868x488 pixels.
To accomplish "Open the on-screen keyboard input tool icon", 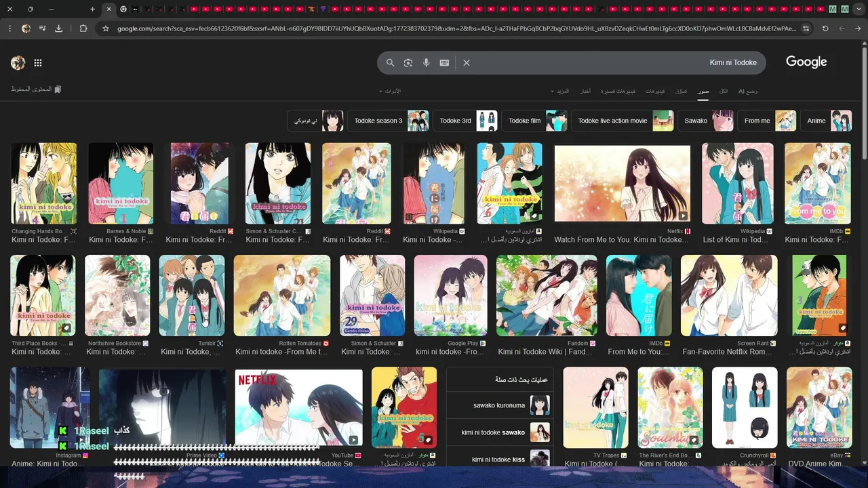I will (x=444, y=62).
